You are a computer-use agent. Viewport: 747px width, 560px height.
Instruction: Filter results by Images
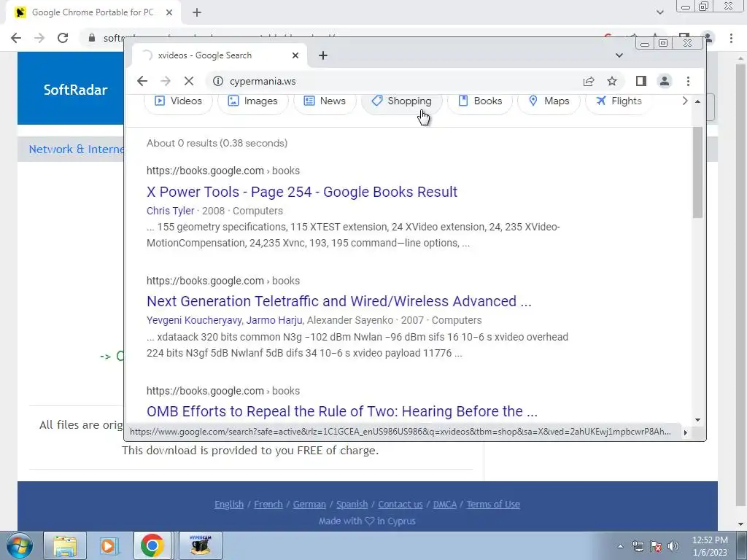(253, 101)
